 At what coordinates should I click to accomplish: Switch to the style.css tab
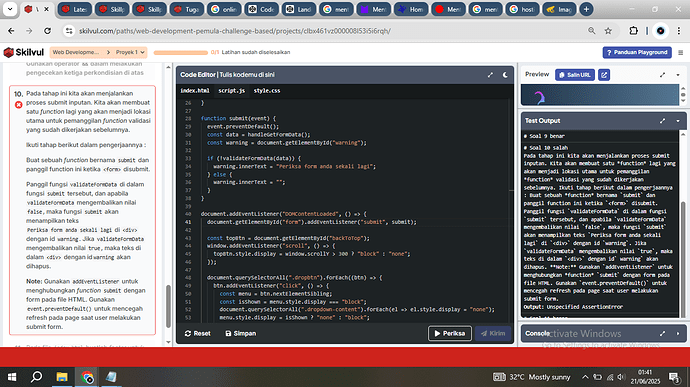[x=267, y=91]
